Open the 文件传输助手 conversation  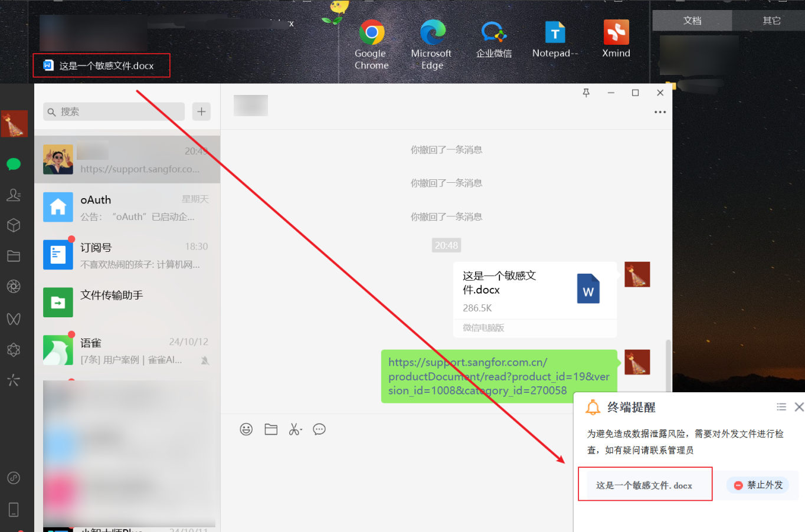[x=127, y=302]
